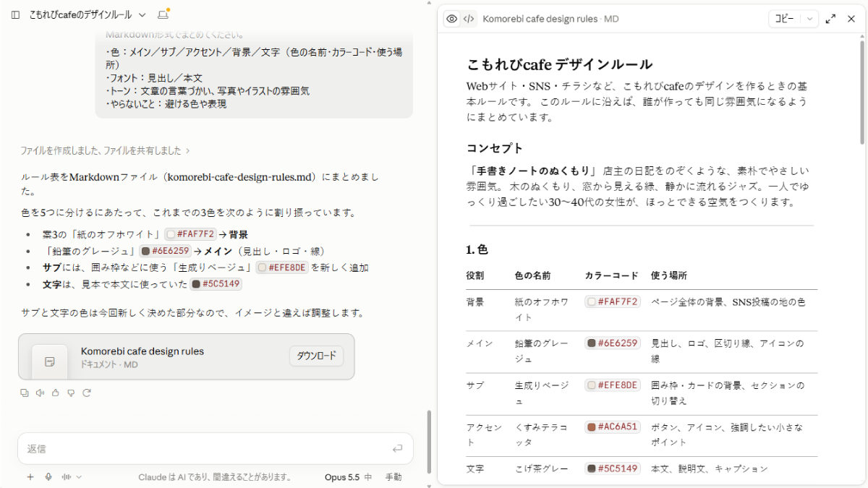The image size is (868, 488).
Task: Read aloud the response with speaker icon
Action: point(40,393)
